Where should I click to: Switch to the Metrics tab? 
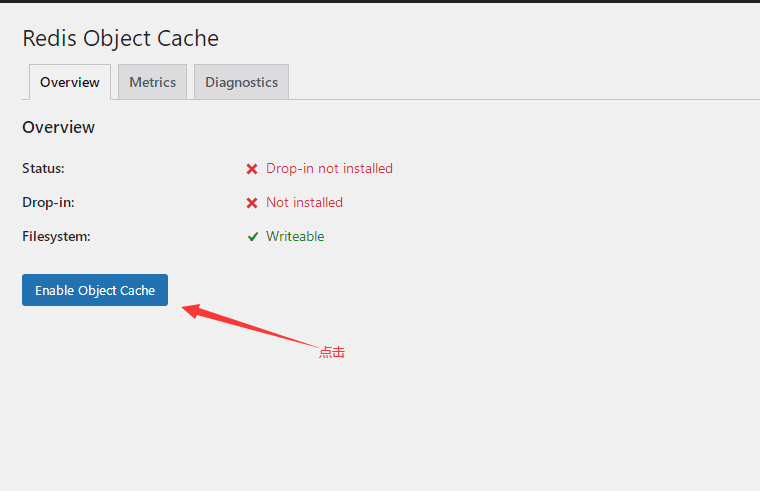tap(152, 82)
